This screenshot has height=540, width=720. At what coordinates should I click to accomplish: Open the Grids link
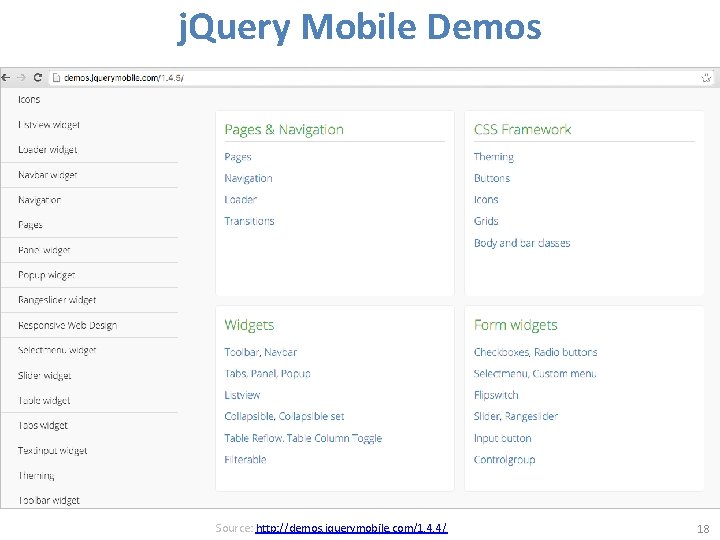point(486,221)
